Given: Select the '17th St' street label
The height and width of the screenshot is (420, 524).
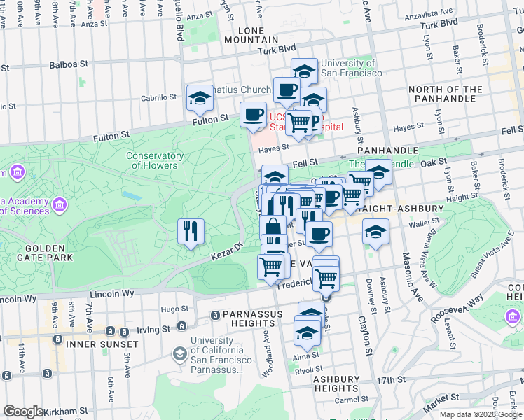Looking at the screenshot, I should click(391, 380).
